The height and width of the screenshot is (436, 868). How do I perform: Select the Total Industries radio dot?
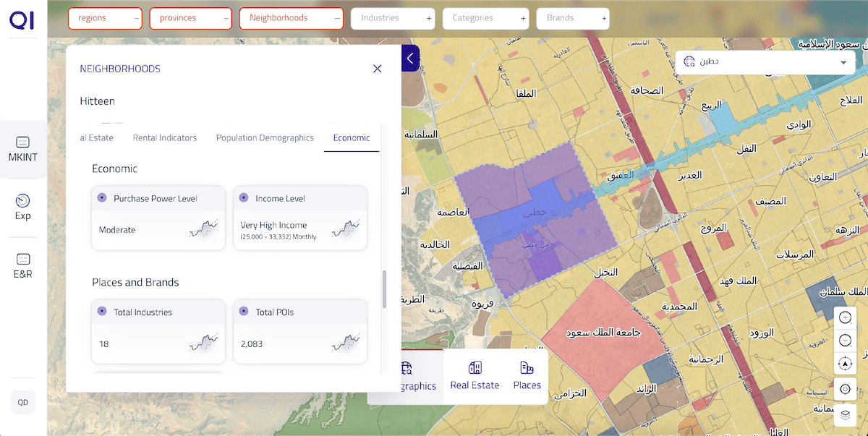pyautogui.click(x=102, y=312)
